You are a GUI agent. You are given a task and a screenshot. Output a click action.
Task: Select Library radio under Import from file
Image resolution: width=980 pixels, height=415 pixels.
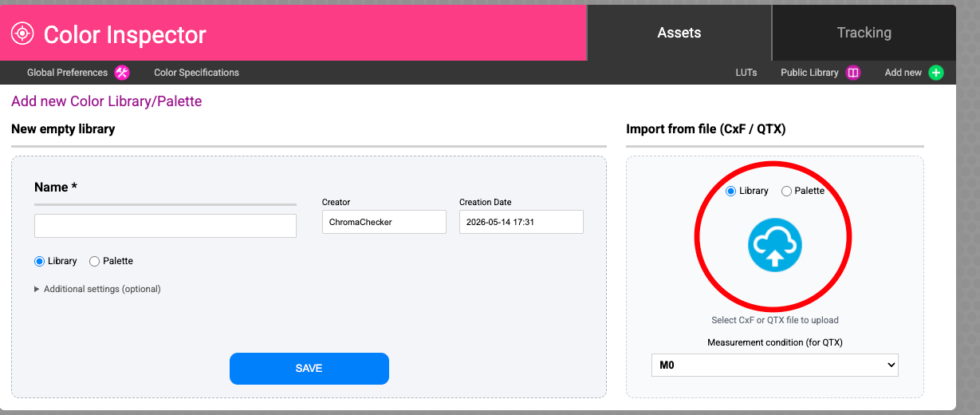point(730,191)
